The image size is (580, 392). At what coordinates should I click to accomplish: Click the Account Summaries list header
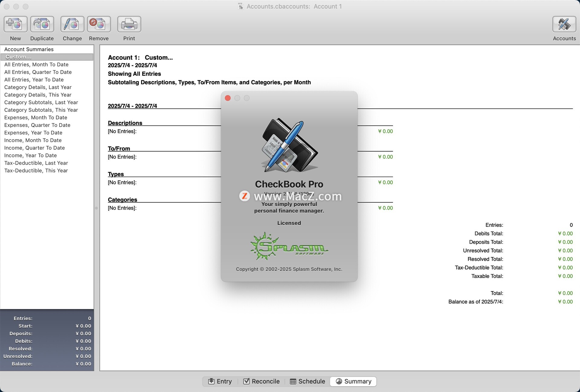[x=29, y=49]
